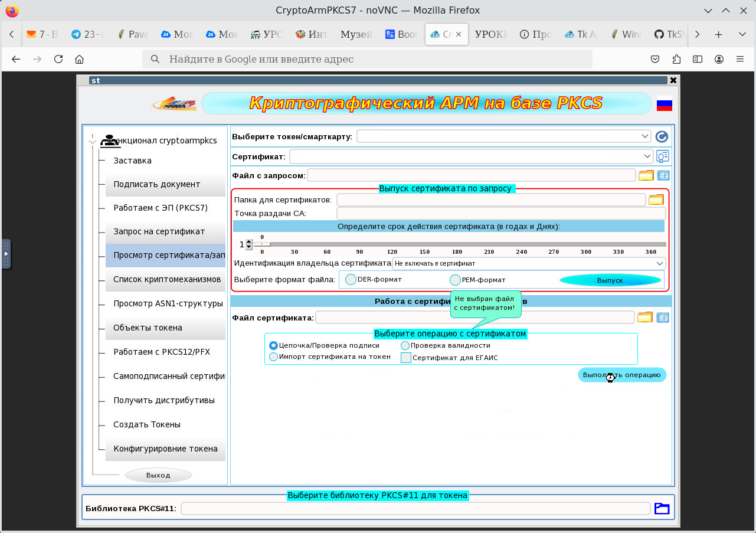The image size is (756, 533).
Task: Select DER-формат radio button
Action: click(x=351, y=280)
